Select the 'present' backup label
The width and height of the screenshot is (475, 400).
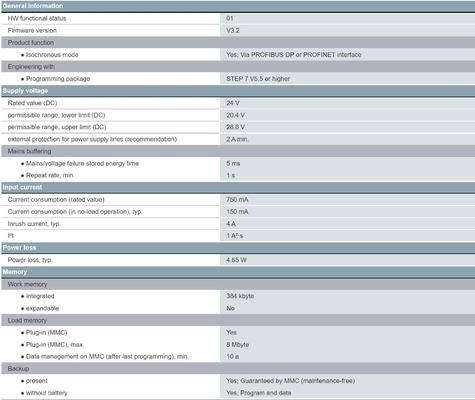[37, 381]
